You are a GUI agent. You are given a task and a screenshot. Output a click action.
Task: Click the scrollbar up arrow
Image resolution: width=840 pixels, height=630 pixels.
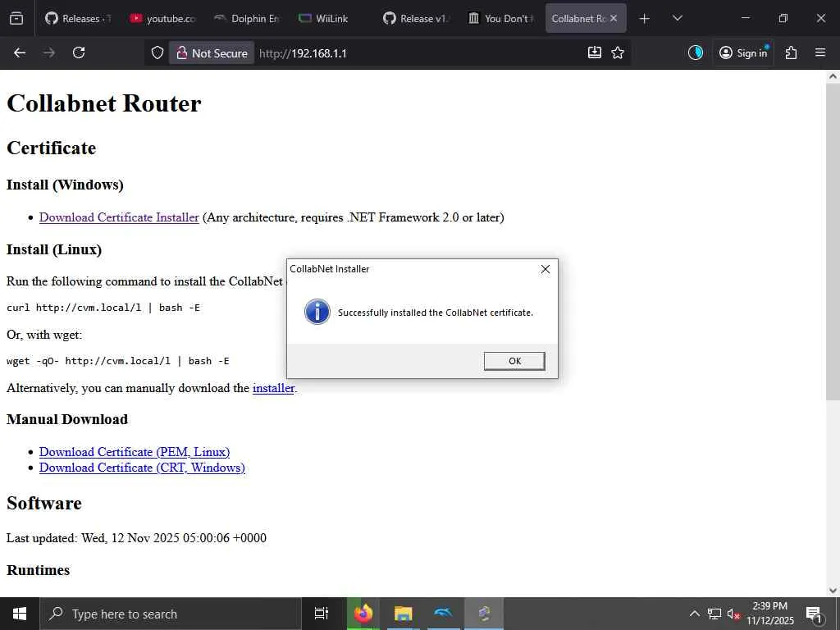click(x=833, y=76)
